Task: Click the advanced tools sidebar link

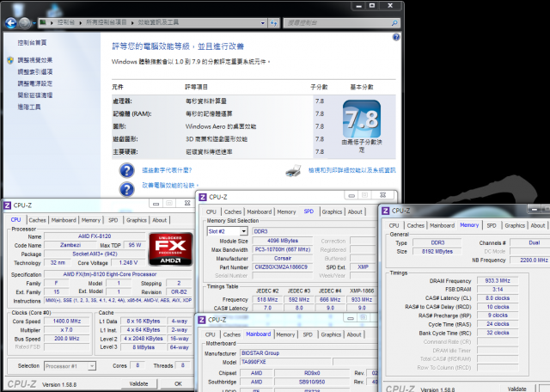Action: tap(29, 107)
